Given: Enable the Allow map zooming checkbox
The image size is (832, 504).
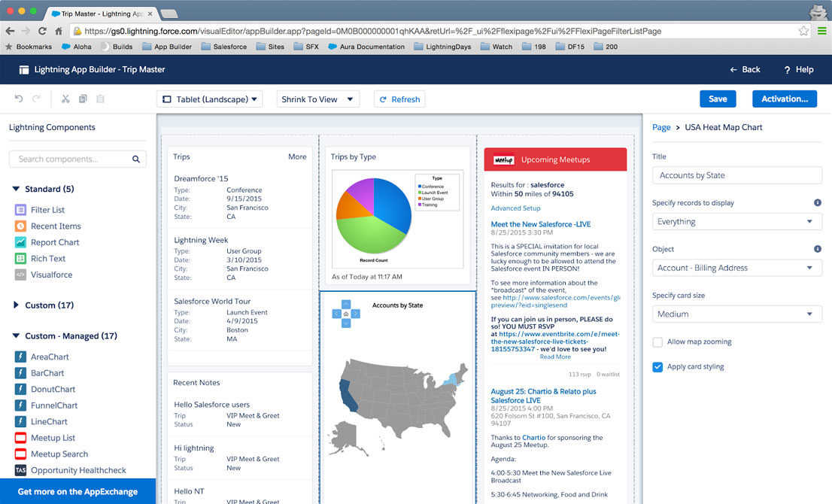Looking at the screenshot, I should point(657,342).
